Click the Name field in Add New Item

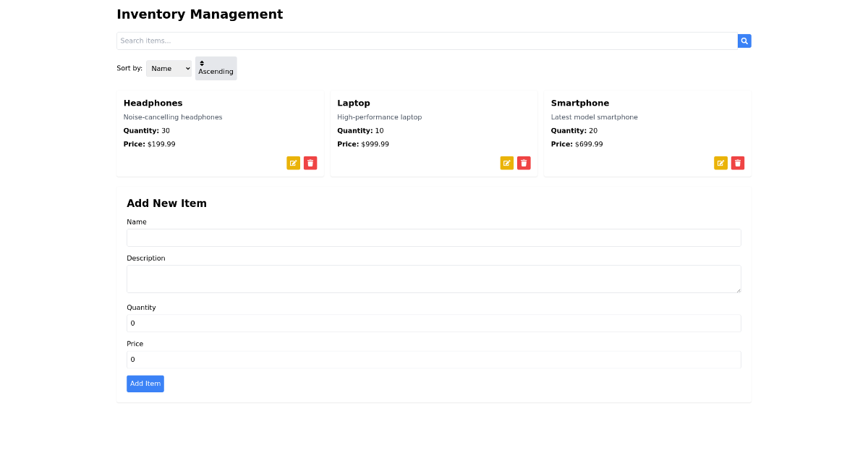pos(434,237)
